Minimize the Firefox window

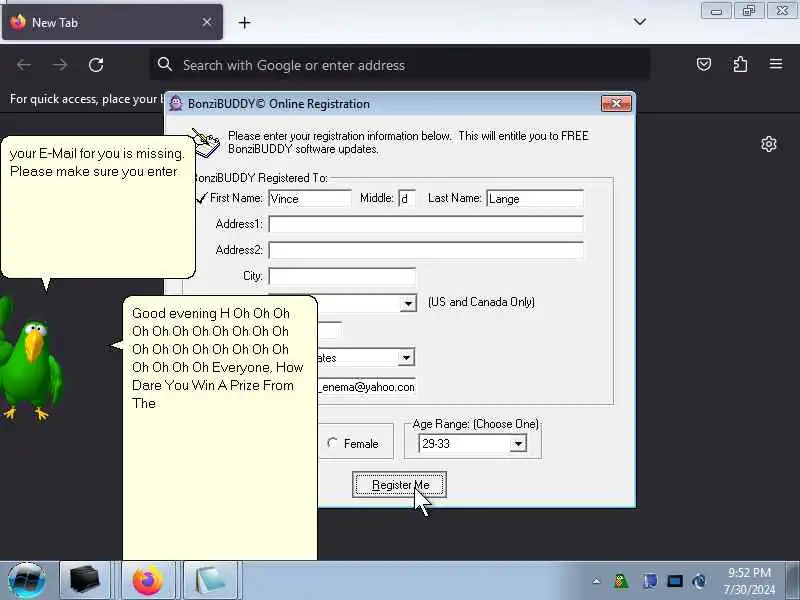[716, 11]
